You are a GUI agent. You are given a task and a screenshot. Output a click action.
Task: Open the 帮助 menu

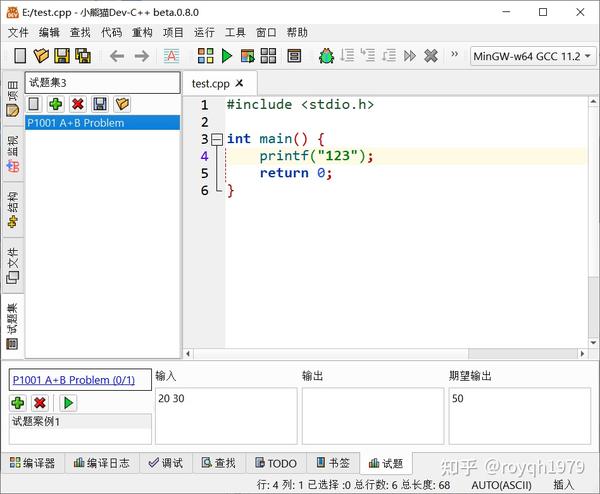click(x=297, y=33)
